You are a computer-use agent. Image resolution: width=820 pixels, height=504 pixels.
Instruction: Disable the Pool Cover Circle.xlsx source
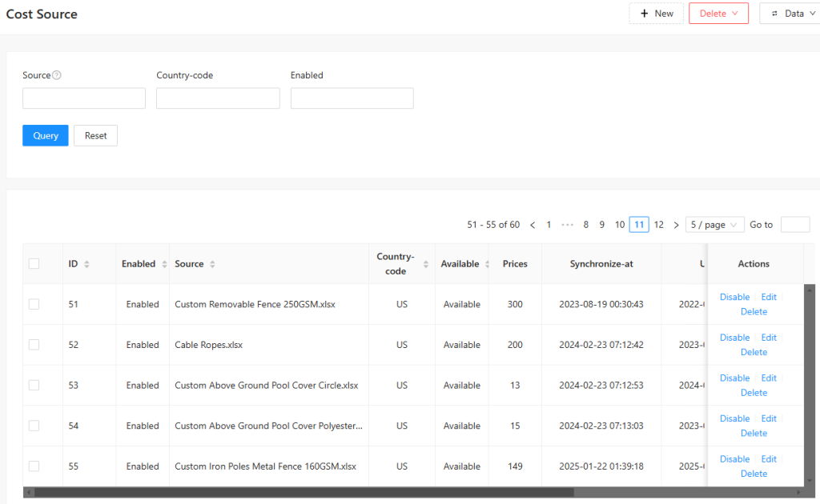(x=734, y=378)
